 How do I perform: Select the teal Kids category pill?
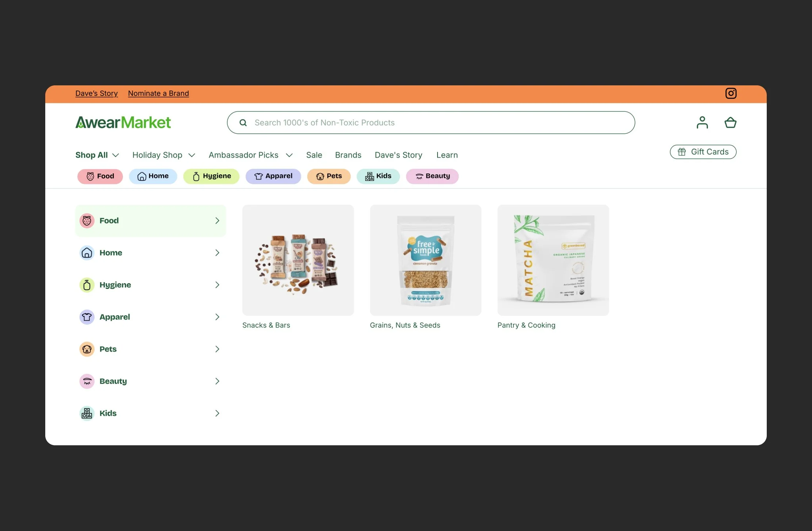pyautogui.click(x=378, y=176)
